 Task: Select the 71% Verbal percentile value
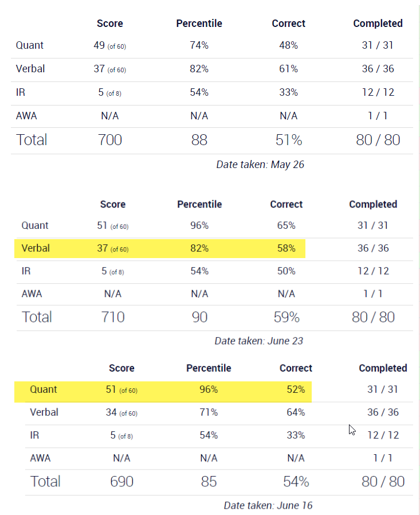pos(209,412)
